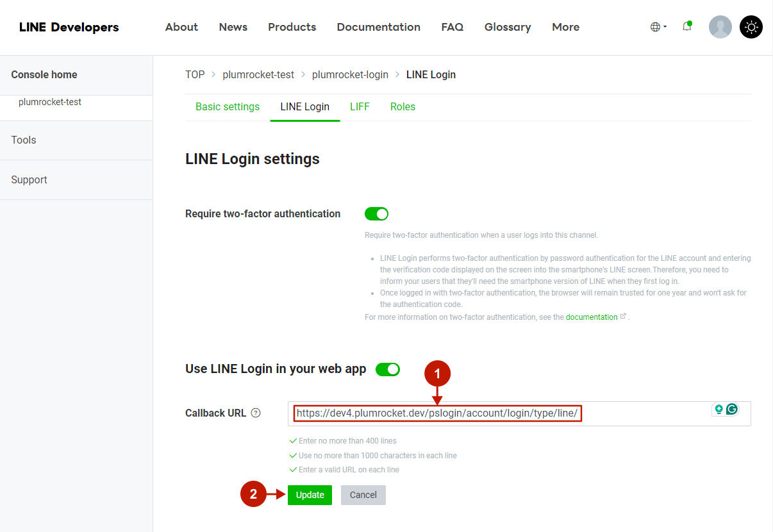
Task: Expand the More menu
Action: pos(566,27)
